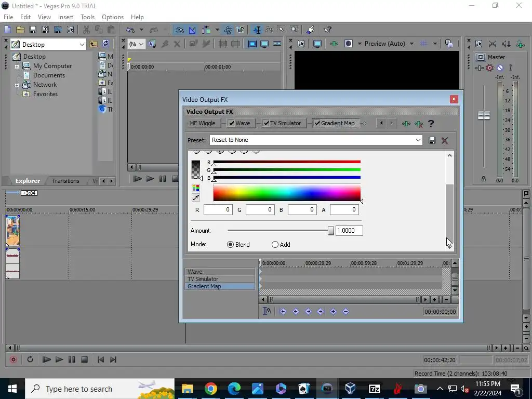
Task: Click the Video Output FX icon in preview toolbar
Action: click(x=334, y=44)
